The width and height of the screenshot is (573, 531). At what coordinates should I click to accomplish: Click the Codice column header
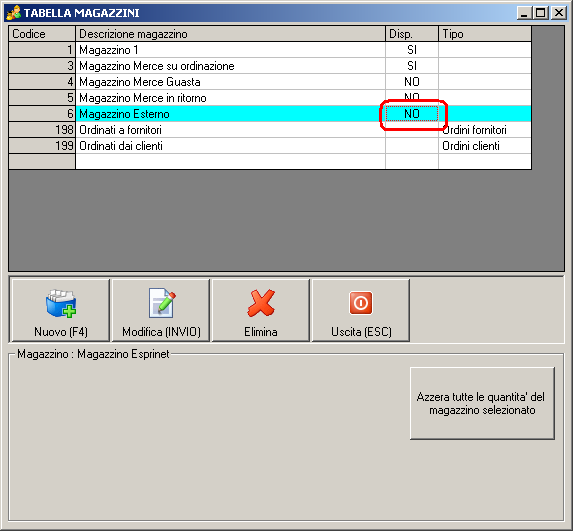click(42, 34)
